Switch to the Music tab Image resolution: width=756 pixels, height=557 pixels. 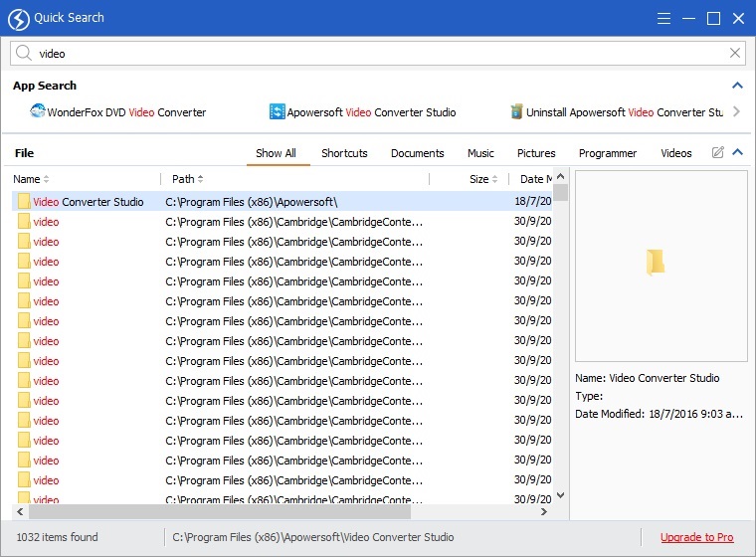pyautogui.click(x=480, y=153)
